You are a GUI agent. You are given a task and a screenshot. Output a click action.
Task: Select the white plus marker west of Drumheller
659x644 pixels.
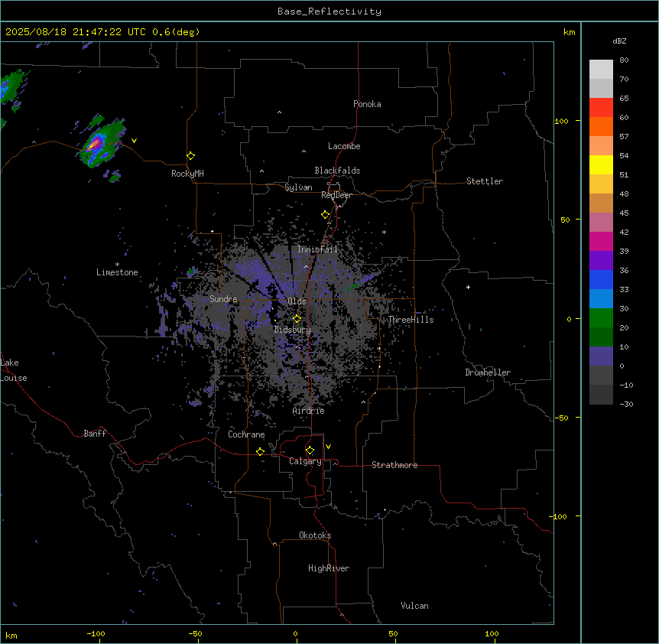point(468,287)
